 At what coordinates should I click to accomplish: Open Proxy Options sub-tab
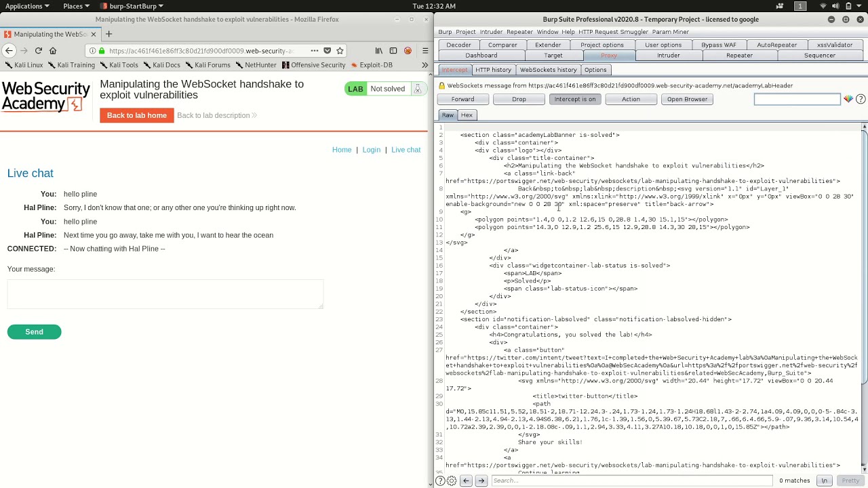[x=595, y=70]
